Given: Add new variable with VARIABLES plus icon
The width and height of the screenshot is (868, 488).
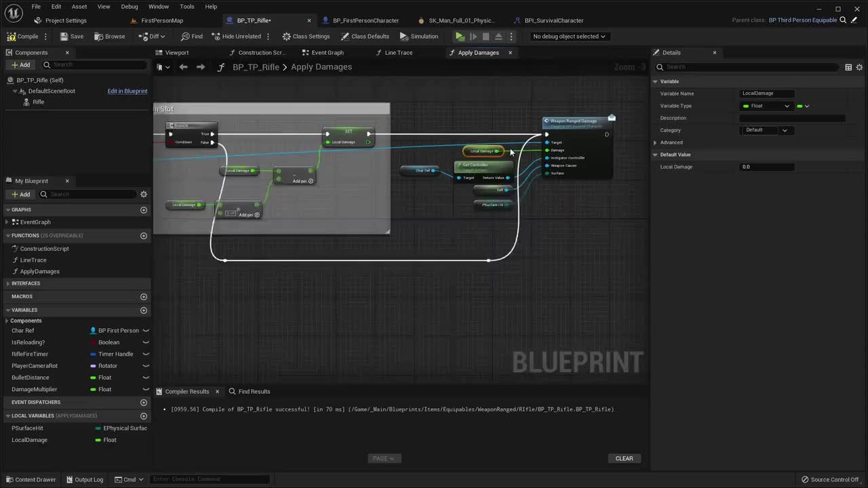Looking at the screenshot, I should pos(143,310).
